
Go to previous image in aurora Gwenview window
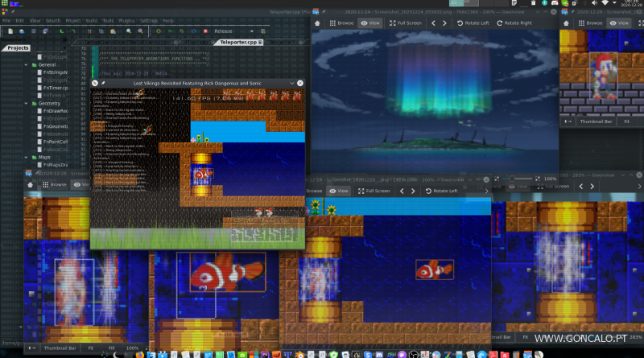pyautogui.click(x=433, y=23)
